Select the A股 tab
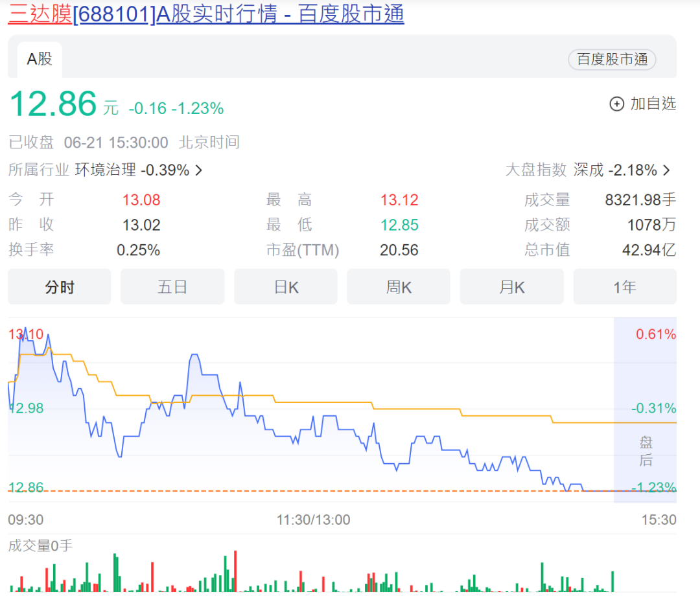Screen dimensions: 700x607 [x=39, y=60]
